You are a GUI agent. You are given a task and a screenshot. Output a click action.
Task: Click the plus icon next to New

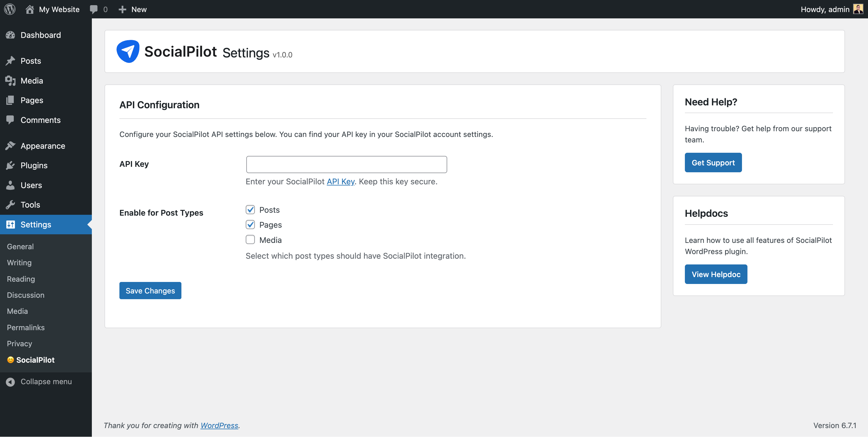122,9
